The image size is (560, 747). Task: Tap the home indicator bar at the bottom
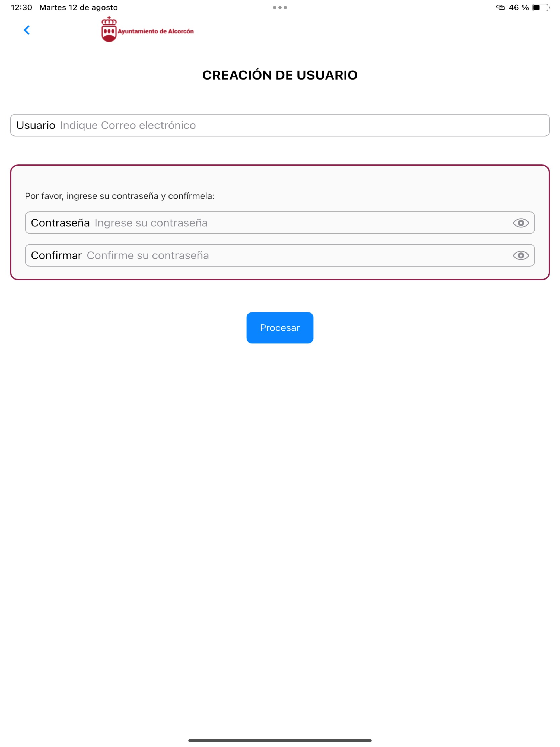coord(280,740)
